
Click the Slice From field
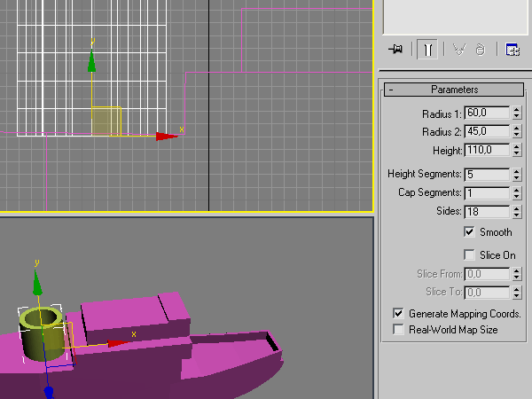[487, 274]
